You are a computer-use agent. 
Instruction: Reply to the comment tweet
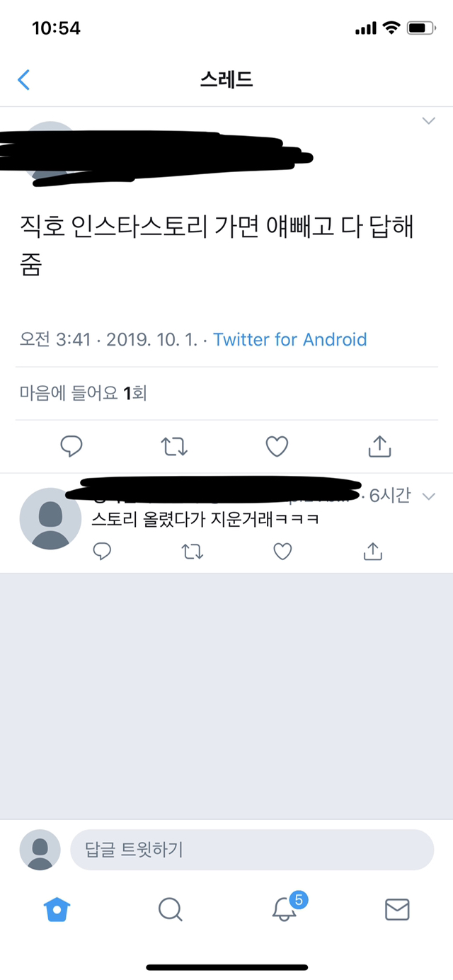point(103,551)
